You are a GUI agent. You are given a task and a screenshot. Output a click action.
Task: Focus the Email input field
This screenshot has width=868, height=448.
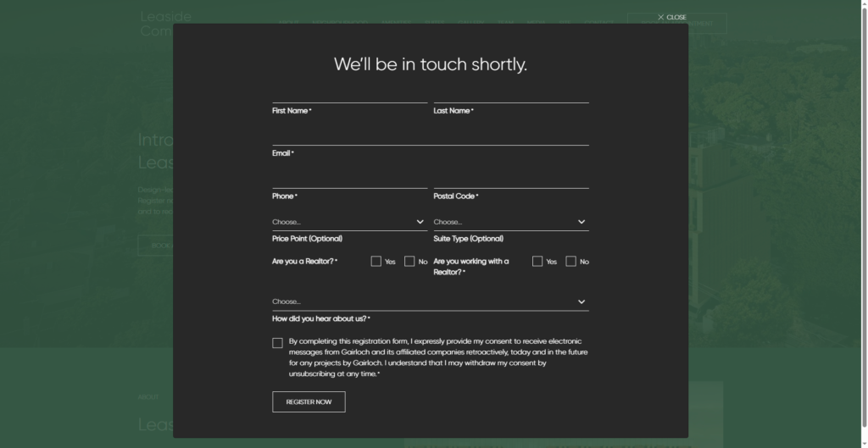tap(430, 137)
